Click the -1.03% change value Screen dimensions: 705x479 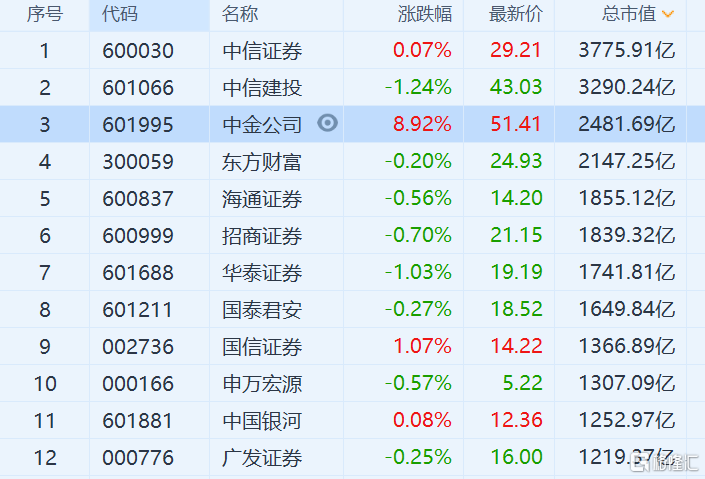click(418, 272)
